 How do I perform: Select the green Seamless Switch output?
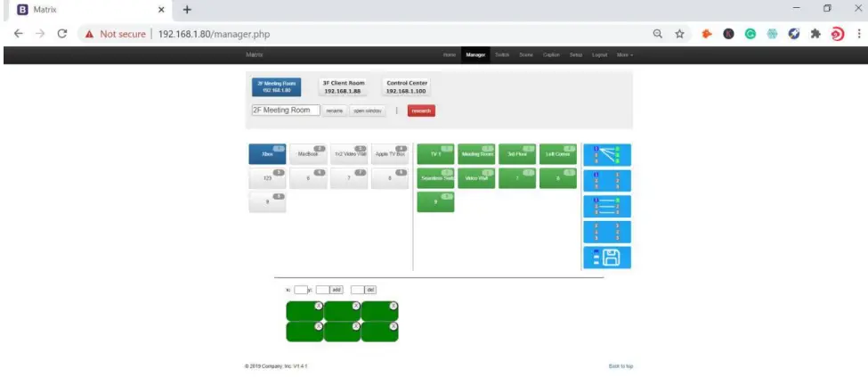[435, 178]
